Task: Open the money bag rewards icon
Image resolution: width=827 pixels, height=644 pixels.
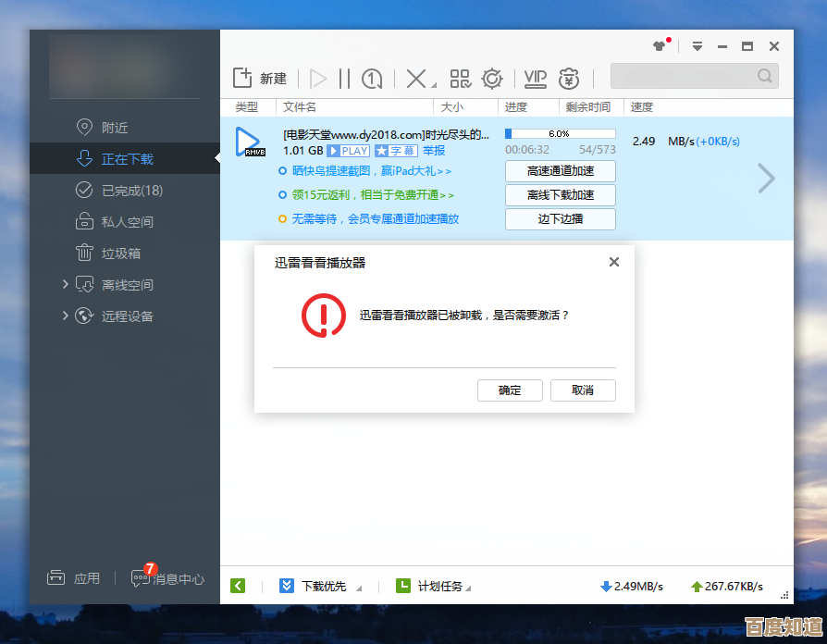Action: pyautogui.click(x=568, y=79)
